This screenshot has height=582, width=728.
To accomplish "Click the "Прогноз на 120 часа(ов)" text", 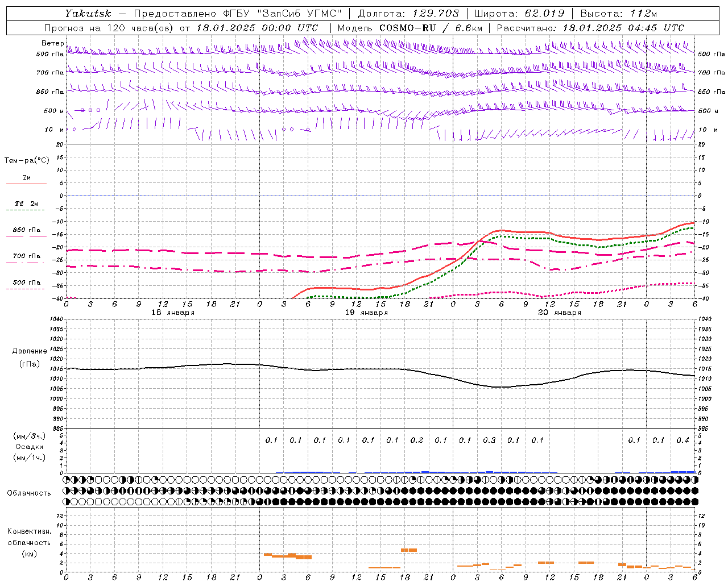I will pos(109,28).
